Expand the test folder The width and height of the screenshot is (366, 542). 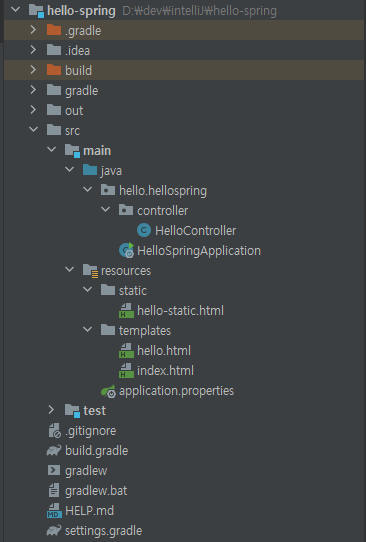(x=51, y=410)
